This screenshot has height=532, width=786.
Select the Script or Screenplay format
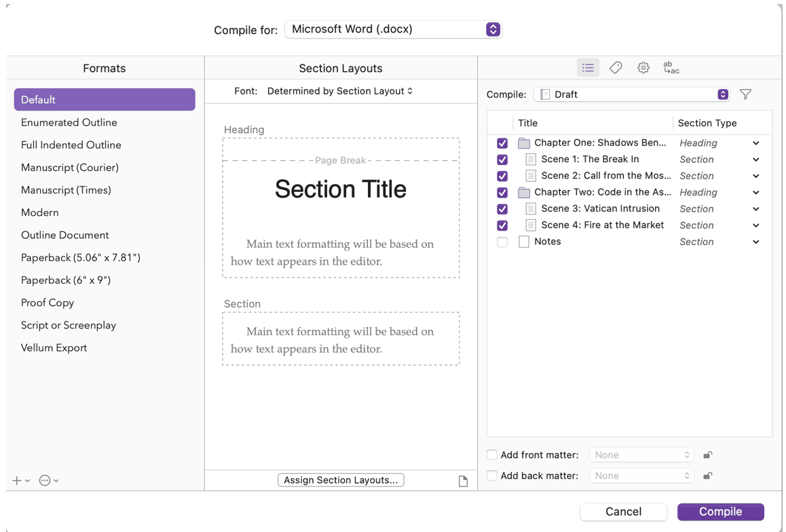[x=105, y=325]
